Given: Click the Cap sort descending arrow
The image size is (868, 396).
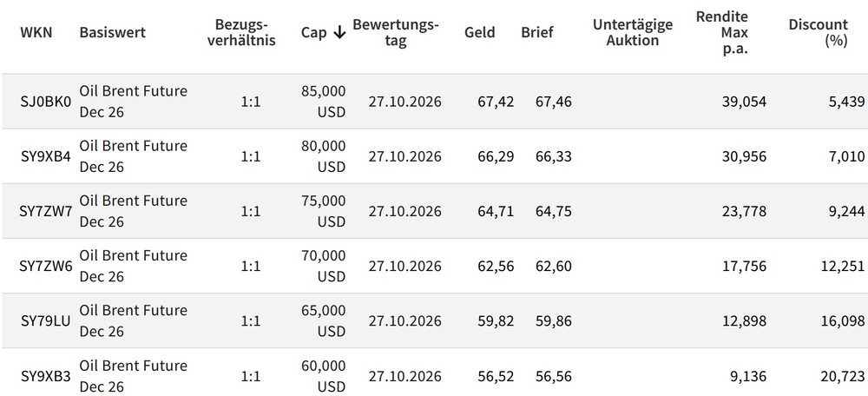Looking at the screenshot, I should pos(339,33).
